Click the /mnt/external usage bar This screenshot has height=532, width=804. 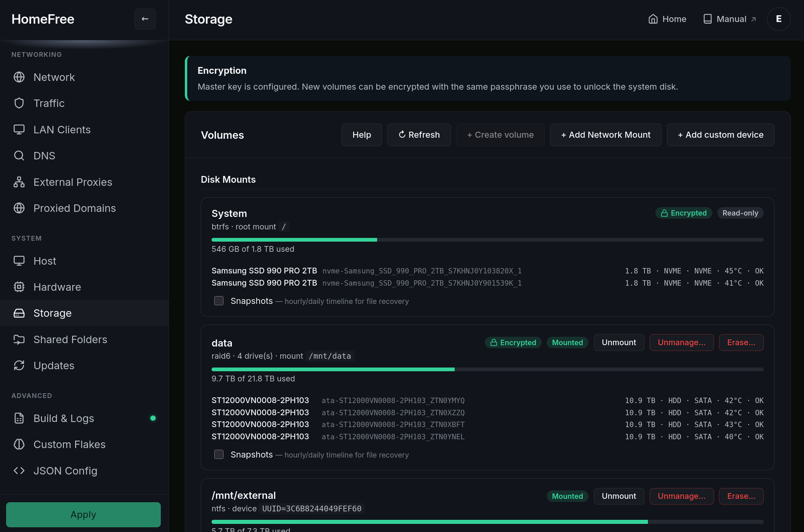[x=487, y=522]
